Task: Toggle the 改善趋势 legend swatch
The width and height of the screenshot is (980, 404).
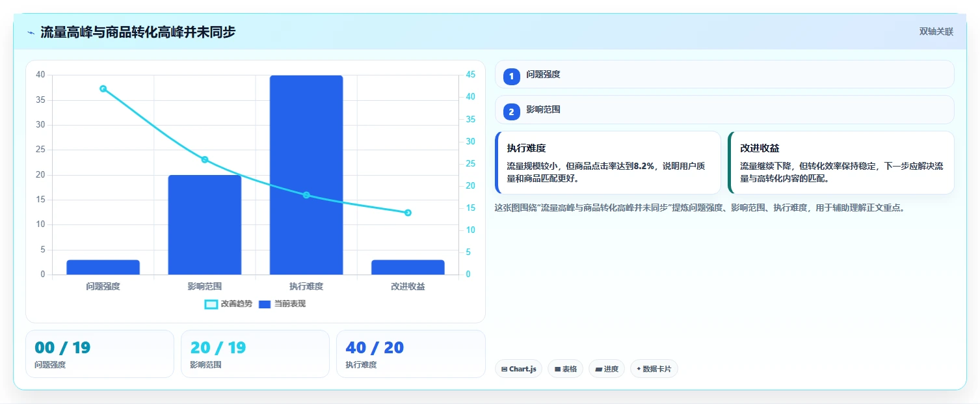Action: point(211,304)
